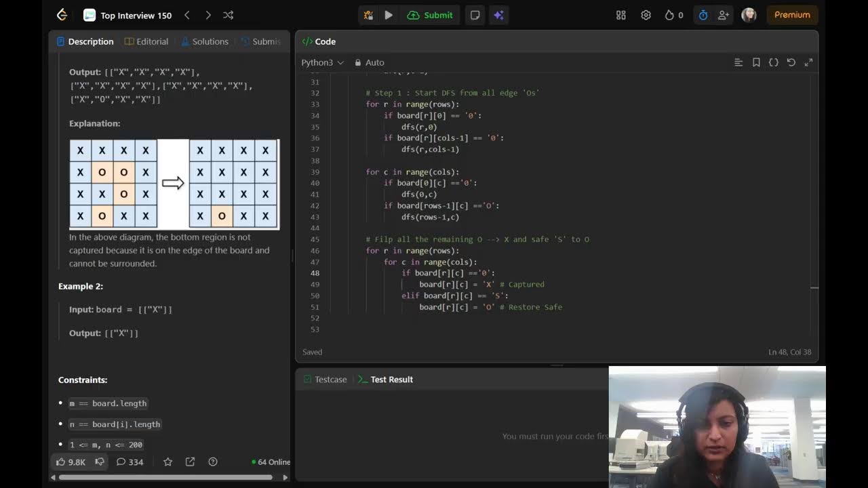Click line 39 'for c in range(cols):'

(x=412, y=171)
